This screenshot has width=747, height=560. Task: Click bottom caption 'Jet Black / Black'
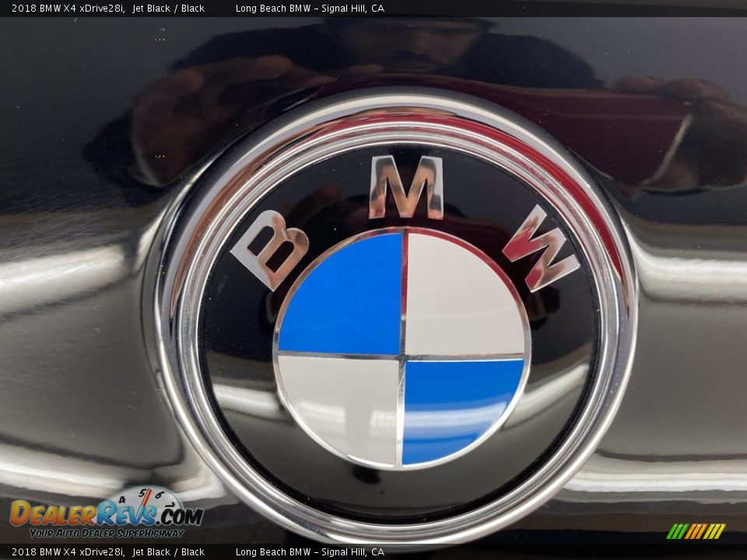pos(168,552)
